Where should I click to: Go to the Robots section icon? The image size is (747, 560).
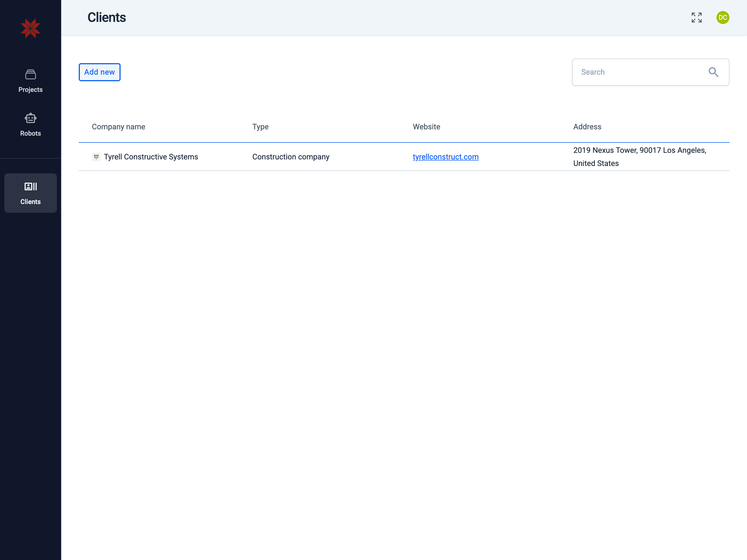point(30,118)
